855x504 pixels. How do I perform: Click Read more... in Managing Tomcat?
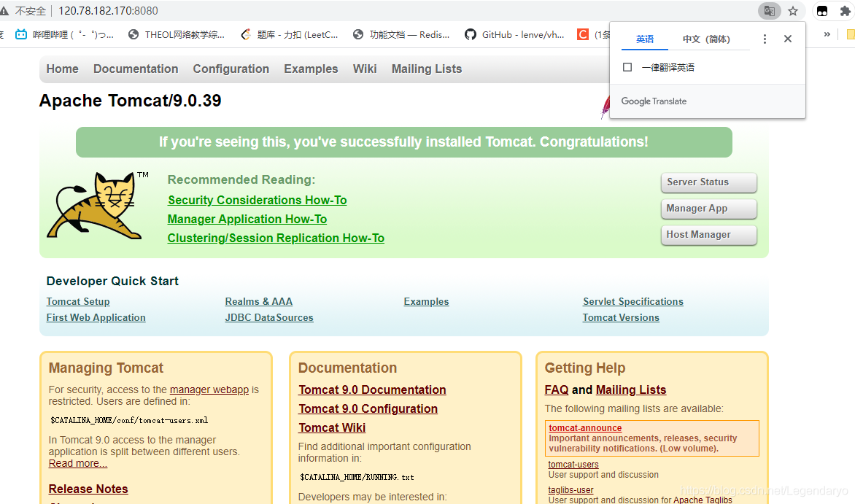78,463
